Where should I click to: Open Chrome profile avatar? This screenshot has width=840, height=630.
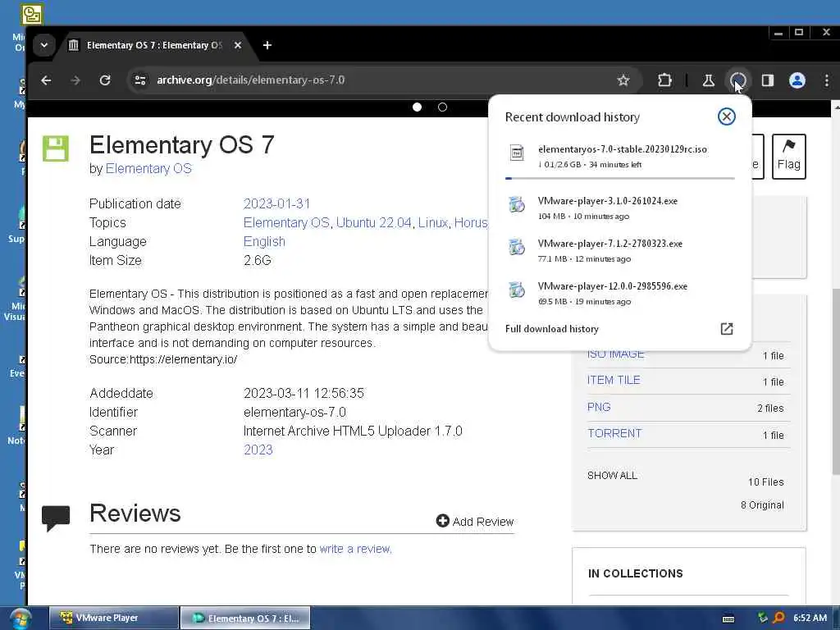tap(797, 80)
